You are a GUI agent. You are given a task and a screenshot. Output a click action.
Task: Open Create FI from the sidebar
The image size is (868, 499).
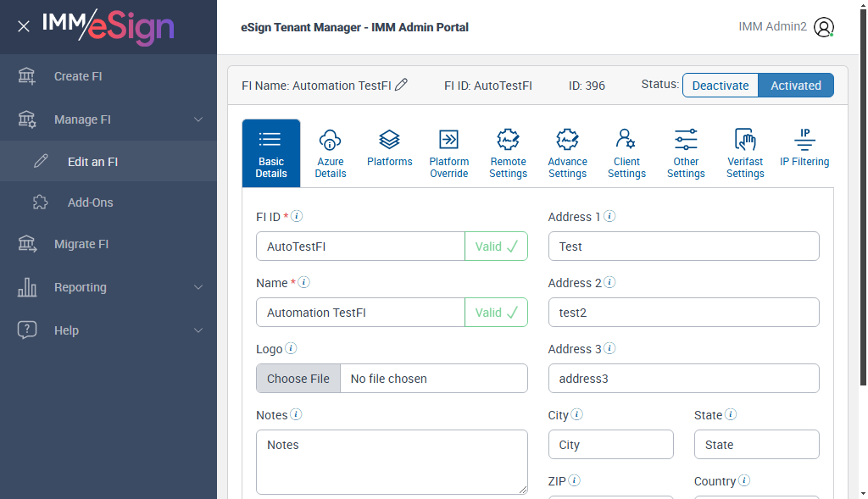pos(78,76)
